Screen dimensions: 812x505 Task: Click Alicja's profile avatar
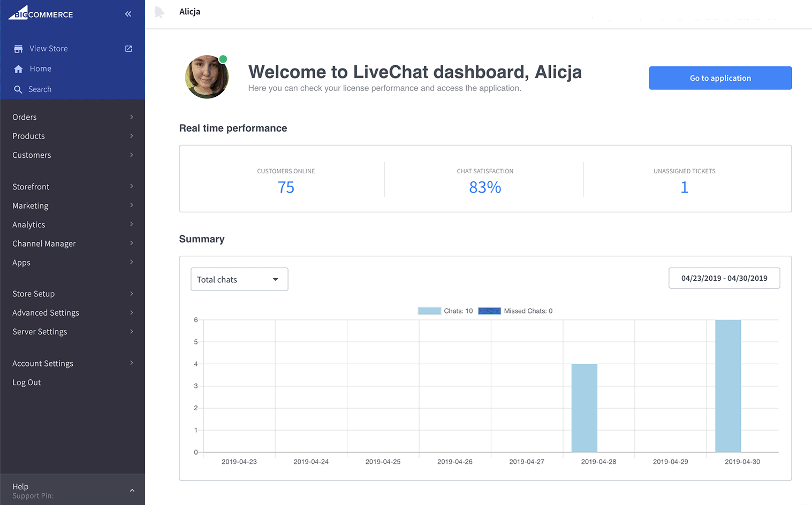[x=207, y=77]
